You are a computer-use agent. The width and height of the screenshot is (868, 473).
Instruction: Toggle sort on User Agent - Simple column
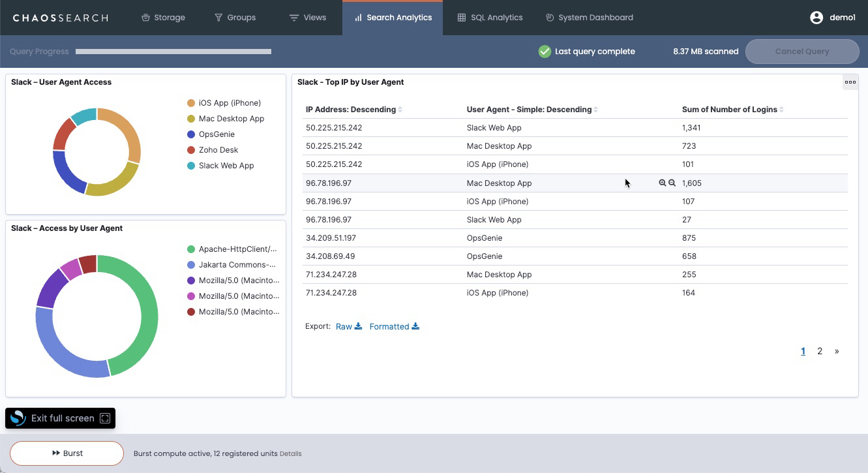(x=595, y=109)
